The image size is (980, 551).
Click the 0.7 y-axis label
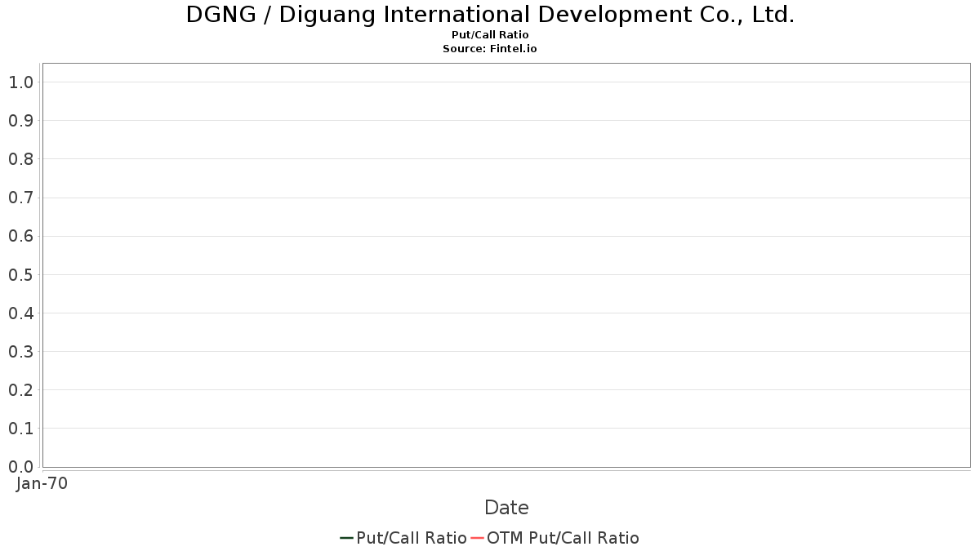point(20,198)
